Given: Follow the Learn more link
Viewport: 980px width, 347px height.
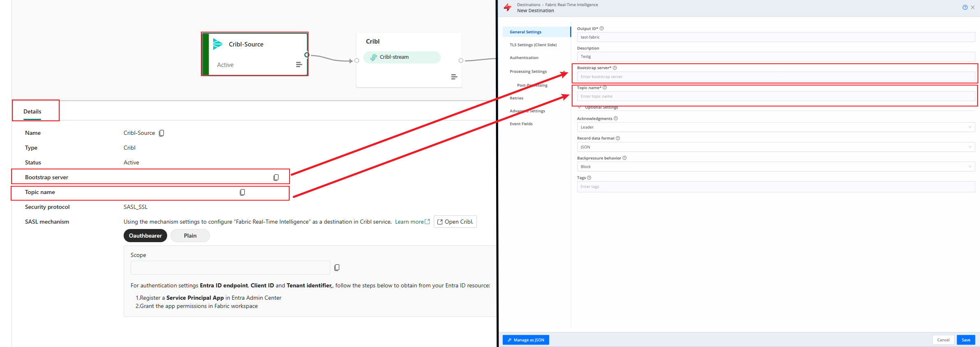Looking at the screenshot, I should [412, 222].
